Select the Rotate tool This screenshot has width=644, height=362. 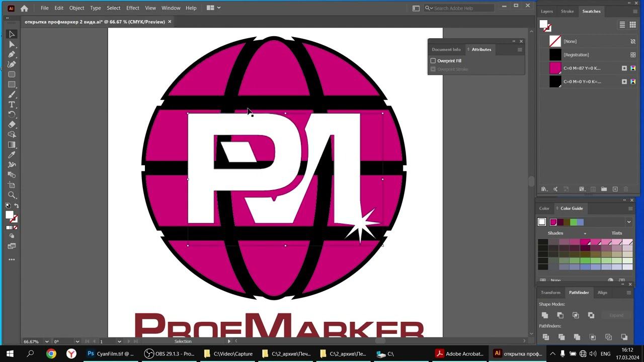[12, 115]
